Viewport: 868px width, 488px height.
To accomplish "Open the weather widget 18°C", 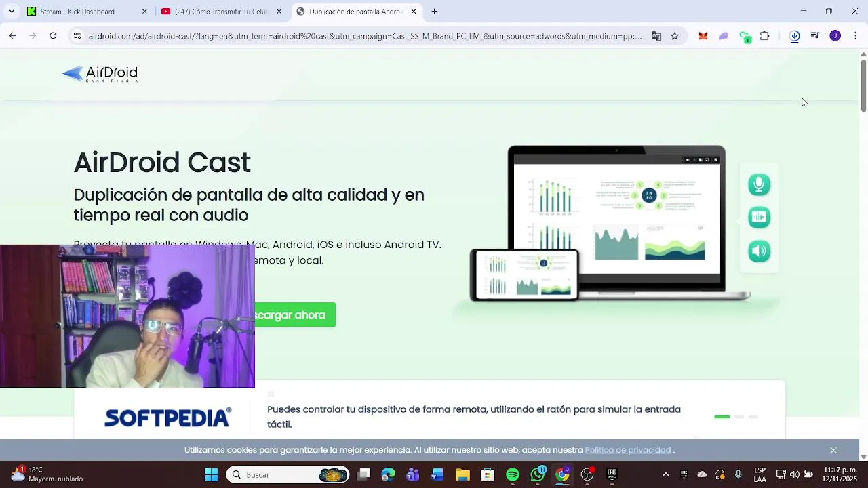I will pyautogui.click(x=47, y=474).
